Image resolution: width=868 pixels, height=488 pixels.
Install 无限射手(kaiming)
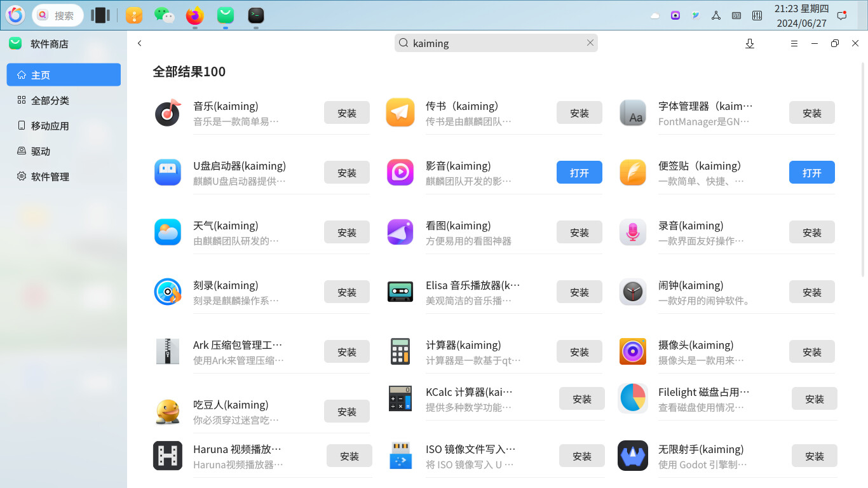point(815,456)
